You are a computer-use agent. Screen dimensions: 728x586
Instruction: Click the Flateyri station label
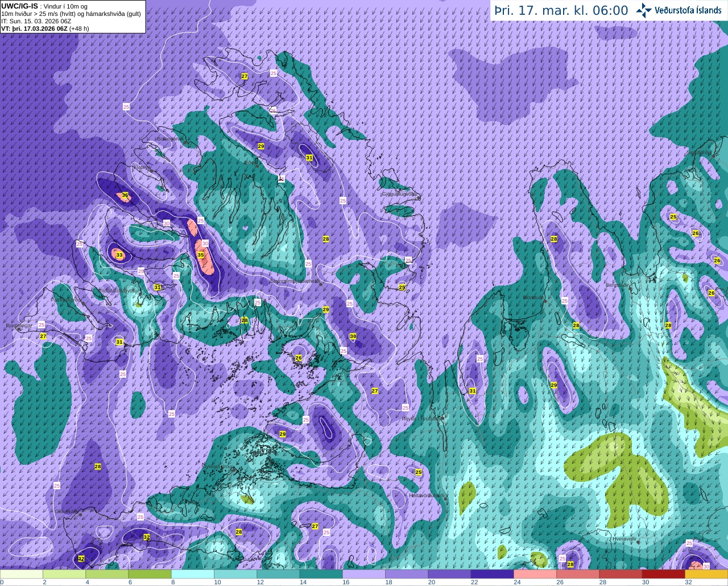coord(142,167)
